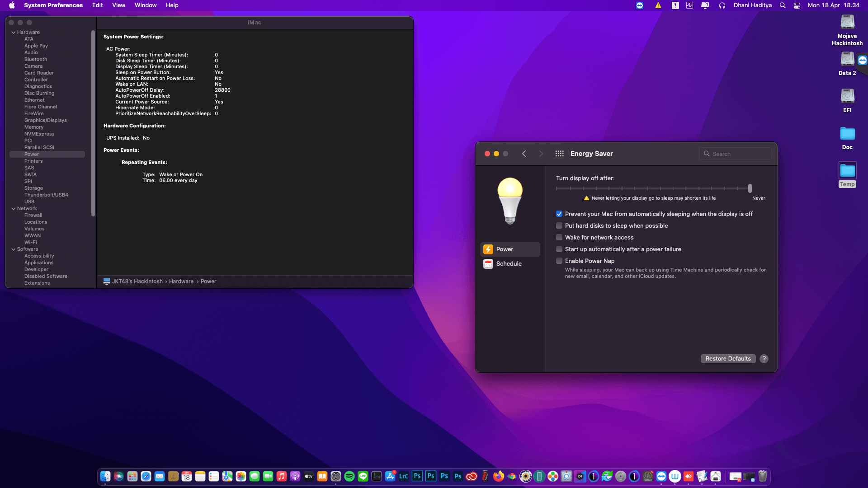
Task: Click the Restore Defaults button
Action: coord(728,359)
